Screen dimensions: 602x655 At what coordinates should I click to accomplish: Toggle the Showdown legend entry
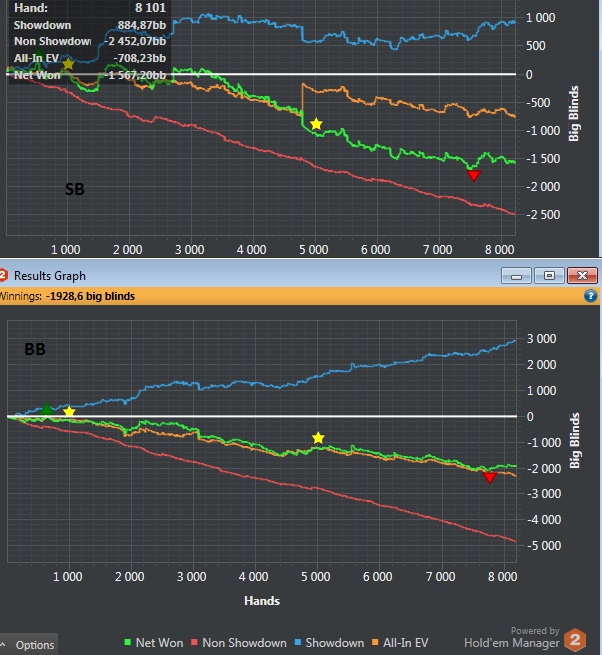click(329, 642)
